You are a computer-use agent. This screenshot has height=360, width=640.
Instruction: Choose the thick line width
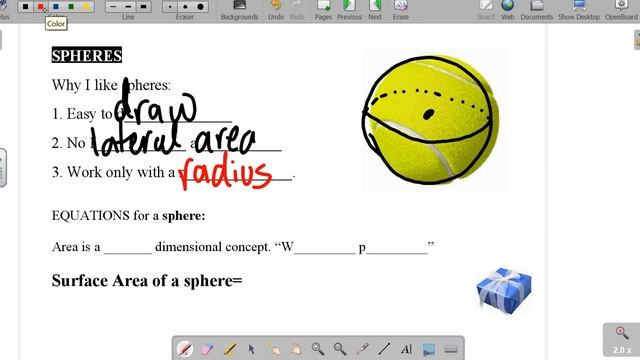click(x=143, y=7)
